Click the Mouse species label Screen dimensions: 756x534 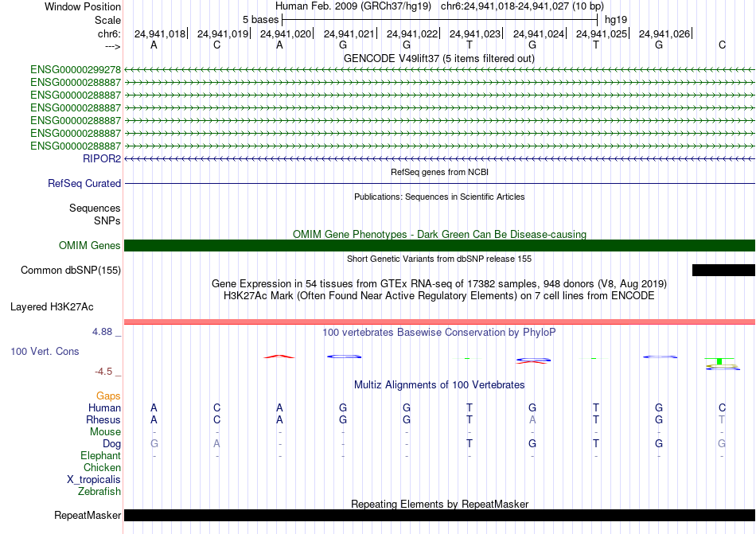[x=105, y=432]
